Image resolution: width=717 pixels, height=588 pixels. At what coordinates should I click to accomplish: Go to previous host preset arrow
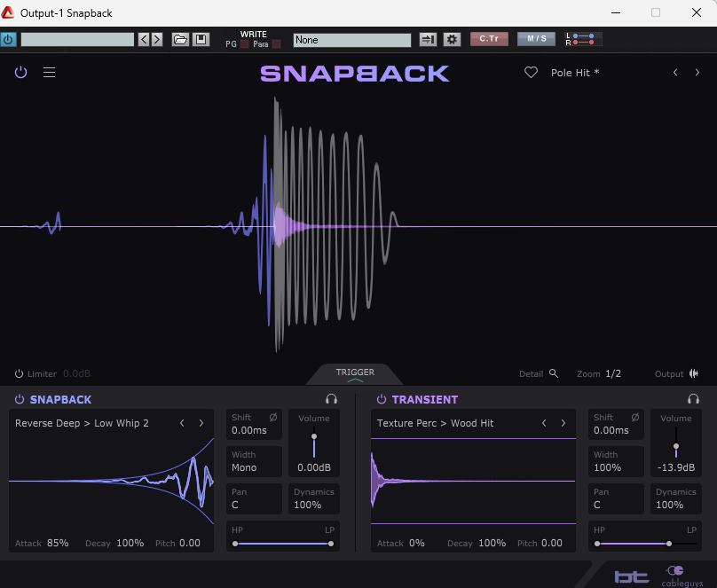pyautogui.click(x=144, y=39)
